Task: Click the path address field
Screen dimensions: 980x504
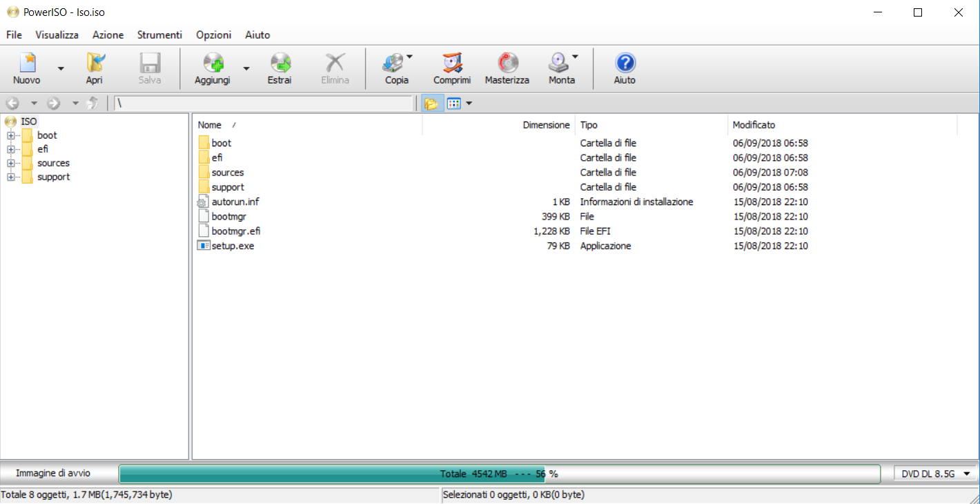Action: [264, 104]
